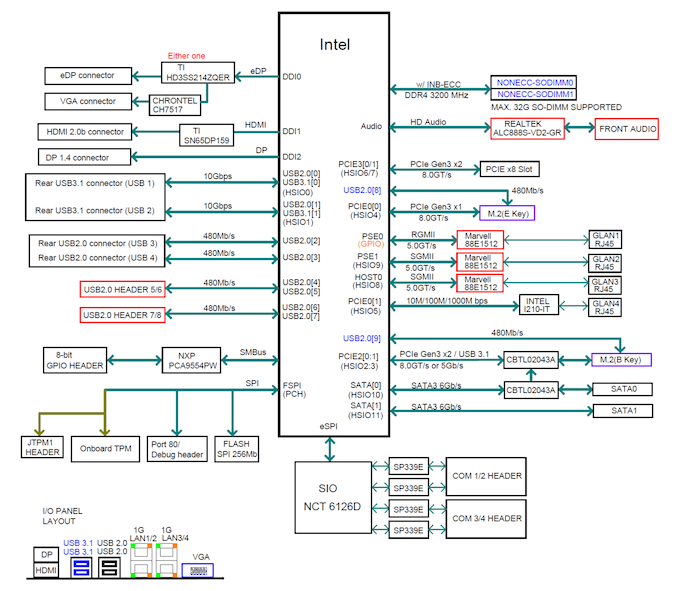Select the PCIE x8 Slot box

[x=512, y=169]
